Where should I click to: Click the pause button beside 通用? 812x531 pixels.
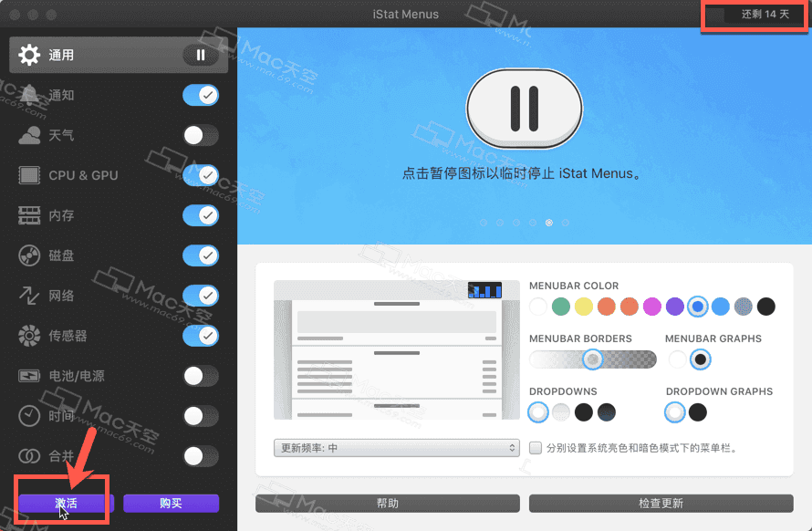click(201, 55)
